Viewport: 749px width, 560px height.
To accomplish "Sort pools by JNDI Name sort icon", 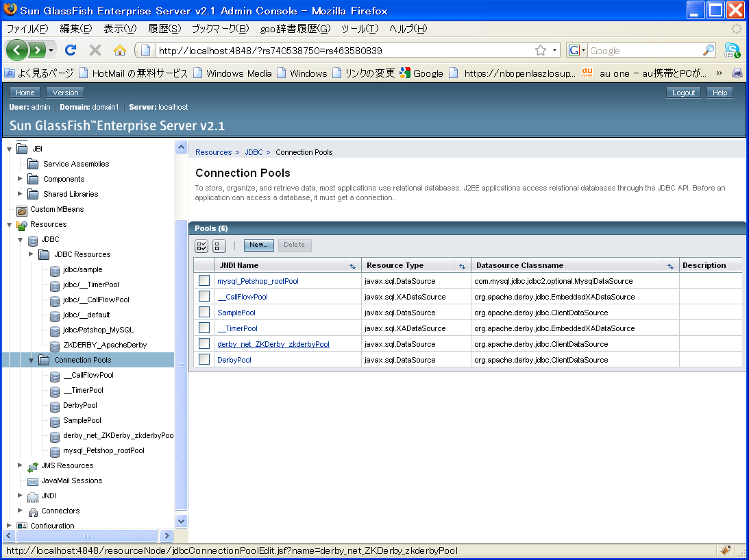I will [x=352, y=266].
